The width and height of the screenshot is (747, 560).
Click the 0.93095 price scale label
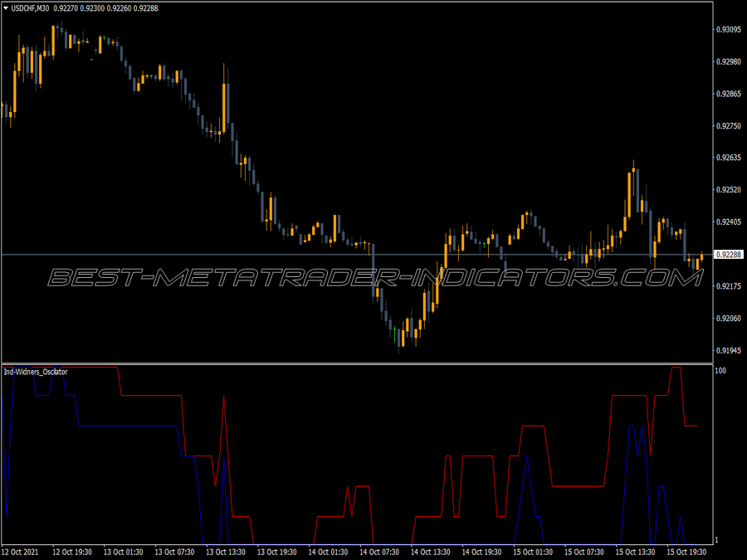point(729,30)
